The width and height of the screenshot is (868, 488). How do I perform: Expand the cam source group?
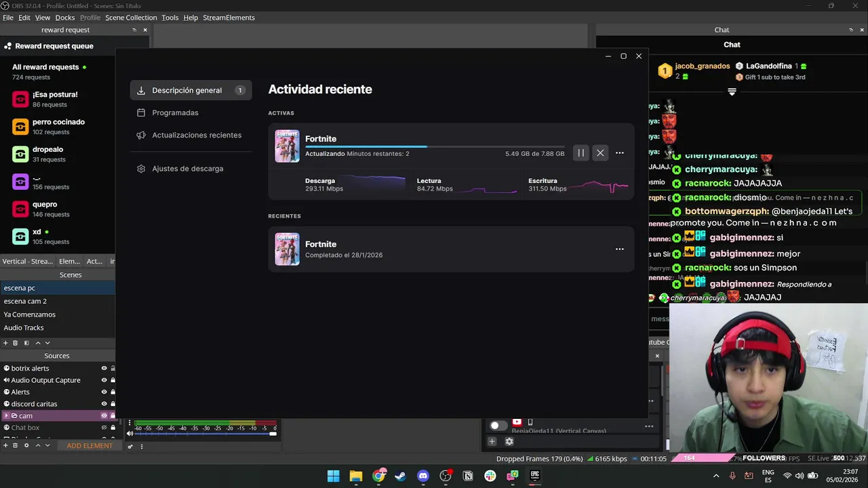6,415
